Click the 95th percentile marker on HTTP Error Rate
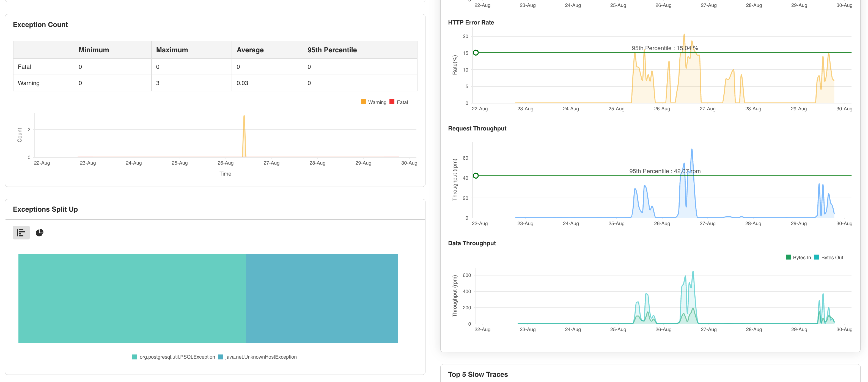Image resolution: width=868 pixels, height=382 pixels. pos(476,53)
